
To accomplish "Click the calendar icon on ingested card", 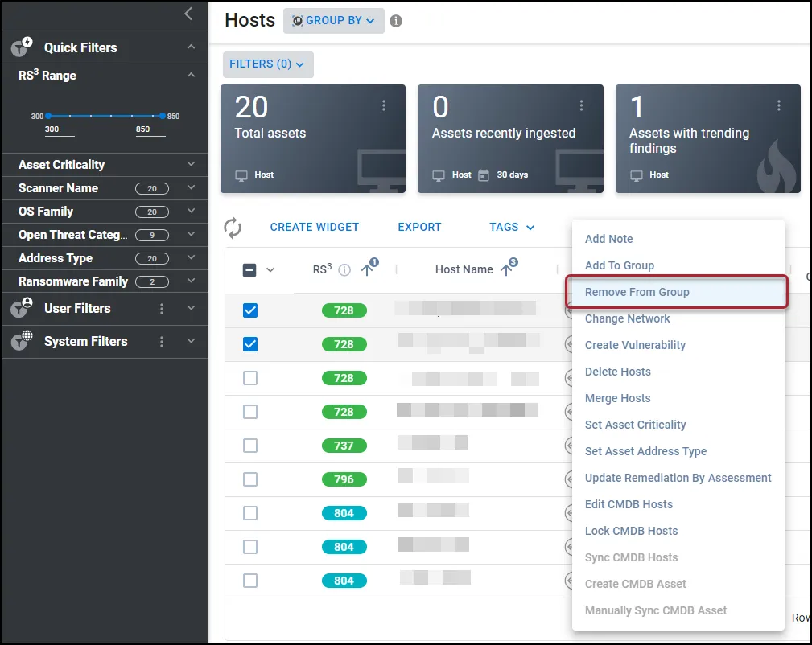I will pyautogui.click(x=483, y=175).
